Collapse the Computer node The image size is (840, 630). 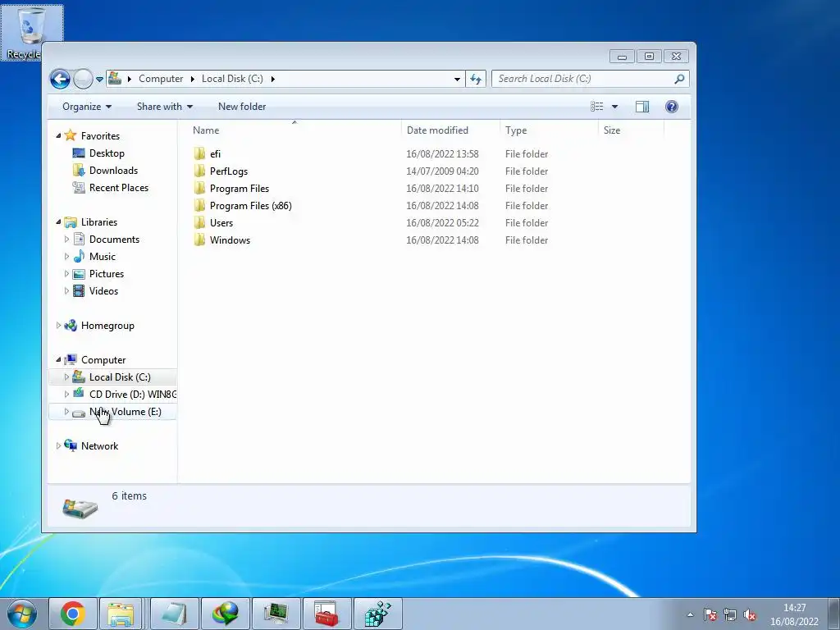(58, 360)
